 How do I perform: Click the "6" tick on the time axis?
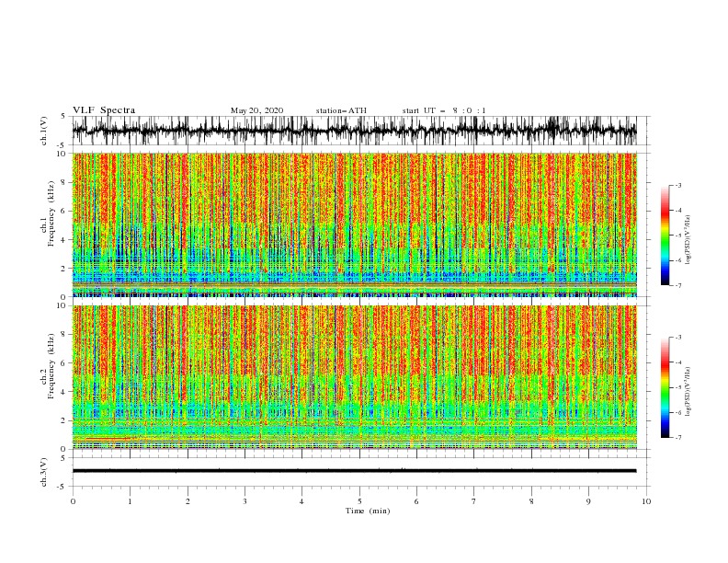(x=416, y=501)
